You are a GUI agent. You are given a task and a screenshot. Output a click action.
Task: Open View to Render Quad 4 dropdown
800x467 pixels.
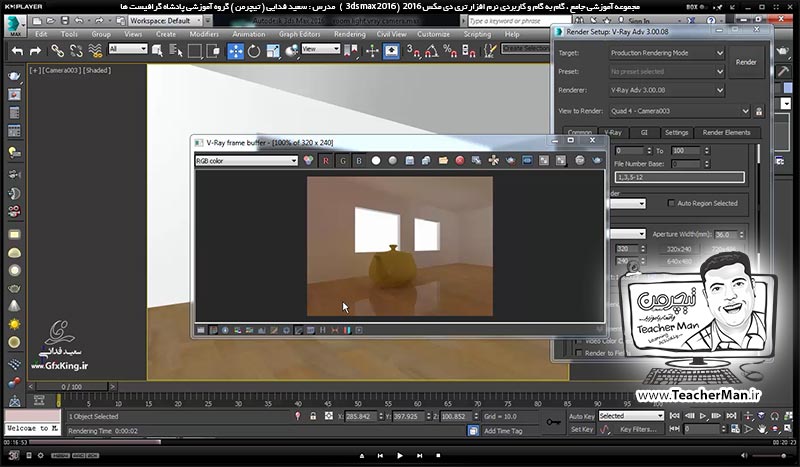click(680, 111)
